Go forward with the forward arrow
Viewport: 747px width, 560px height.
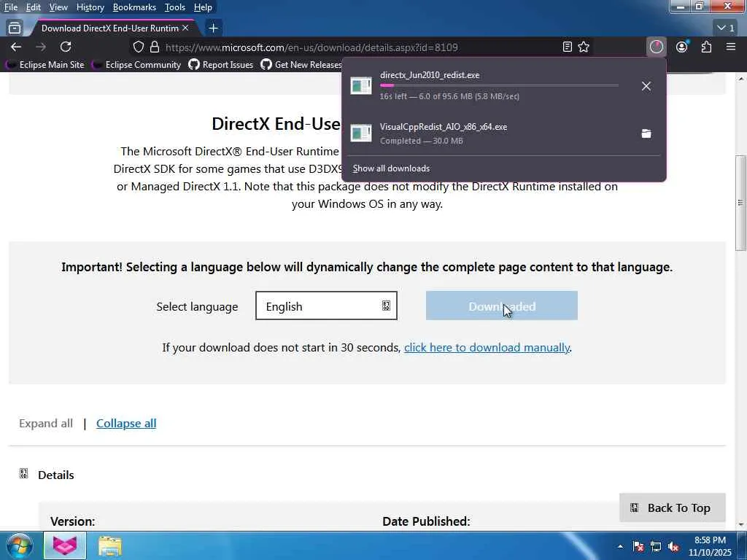click(41, 47)
